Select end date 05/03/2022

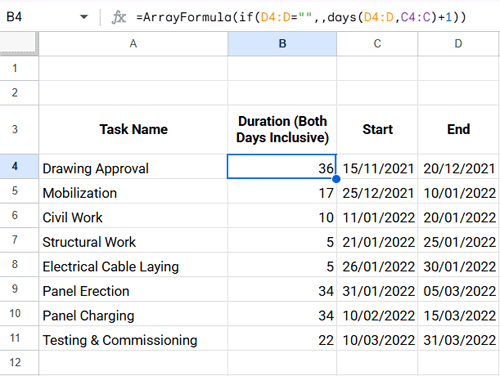(459, 289)
